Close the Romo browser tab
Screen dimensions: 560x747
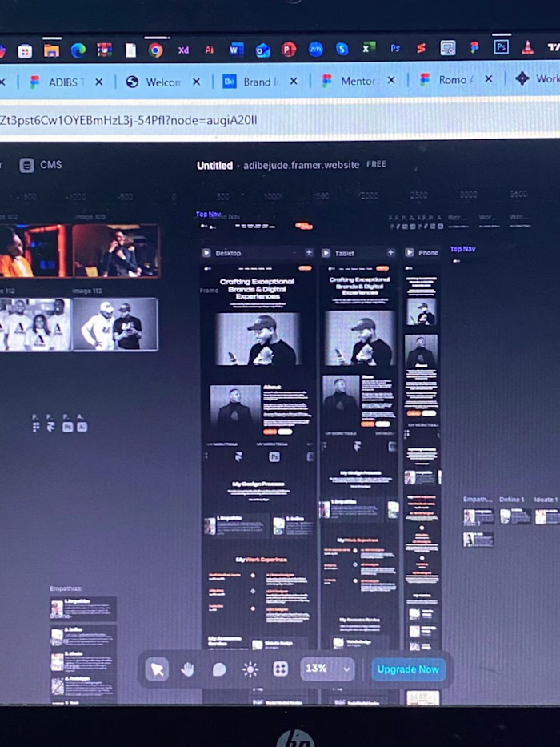(489, 79)
